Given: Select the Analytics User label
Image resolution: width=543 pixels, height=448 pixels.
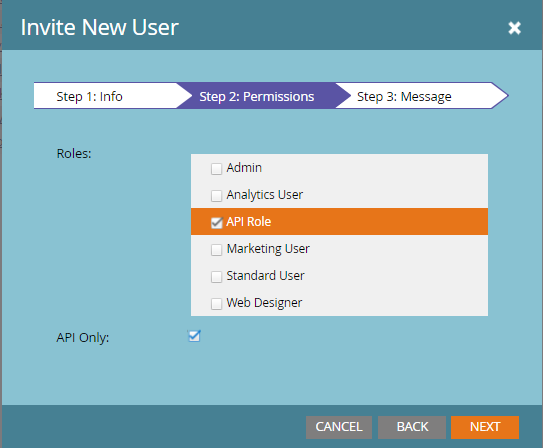Looking at the screenshot, I should coord(265,195).
